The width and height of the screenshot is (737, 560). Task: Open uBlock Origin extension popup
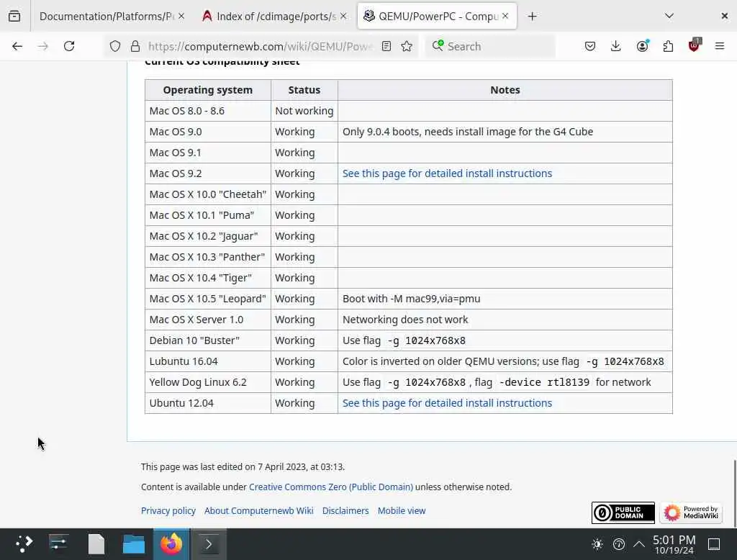click(694, 45)
